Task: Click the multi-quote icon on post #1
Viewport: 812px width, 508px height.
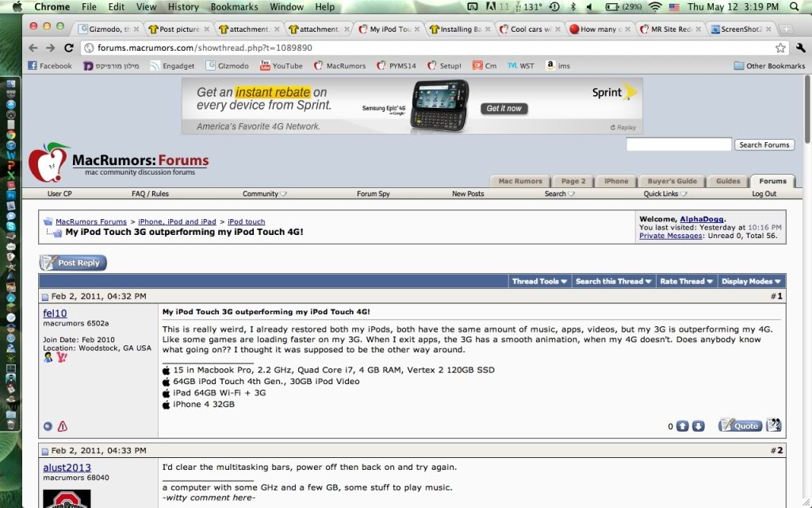Action: click(774, 425)
